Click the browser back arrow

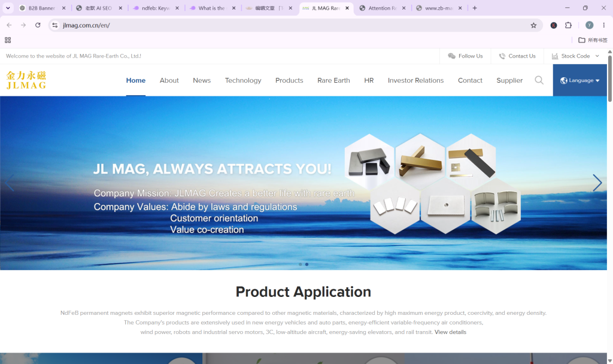[x=9, y=25]
